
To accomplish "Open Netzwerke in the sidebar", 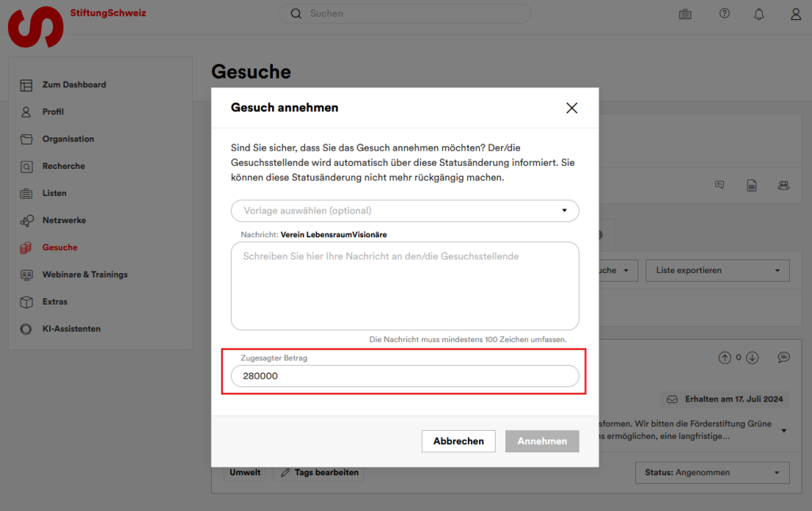I will point(63,221).
